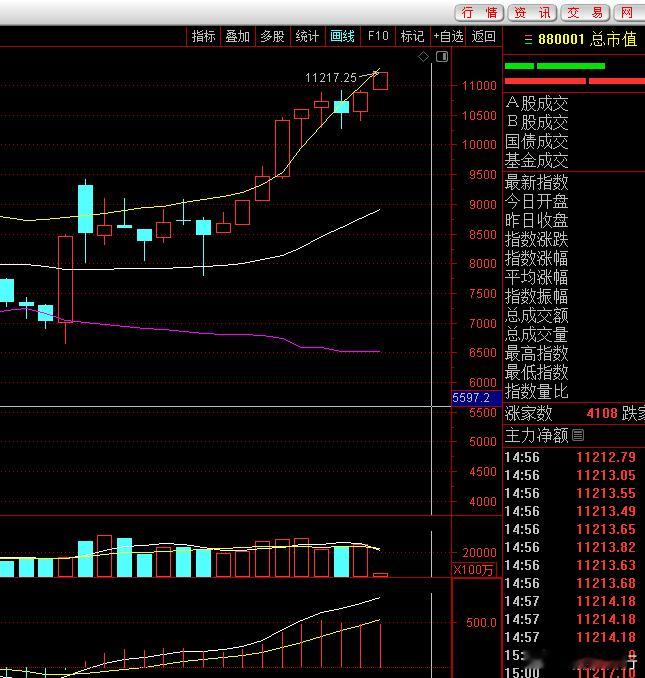Screen dimensions: 645x678
Task: Click the 880001 总市值 title
Action: coord(587,40)
